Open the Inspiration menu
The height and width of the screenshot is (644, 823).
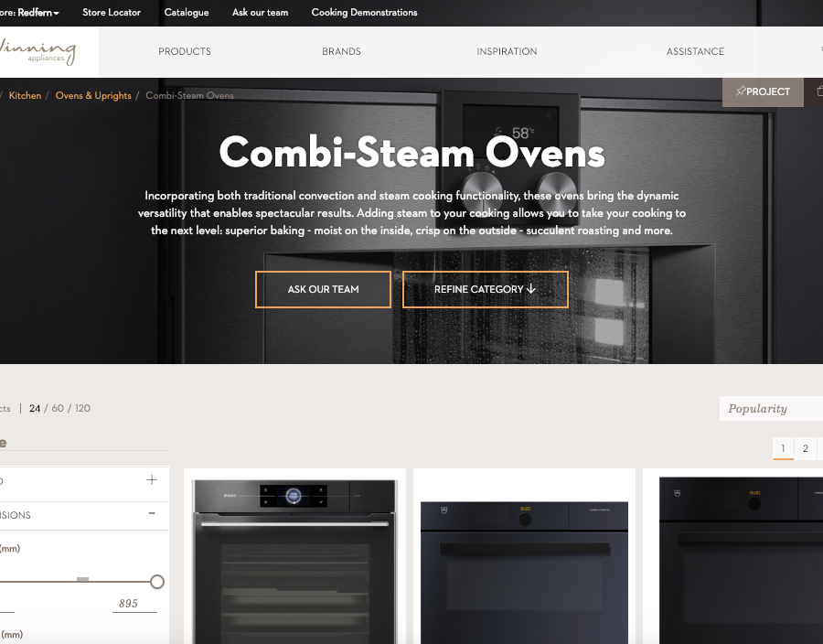click(507, 52)
